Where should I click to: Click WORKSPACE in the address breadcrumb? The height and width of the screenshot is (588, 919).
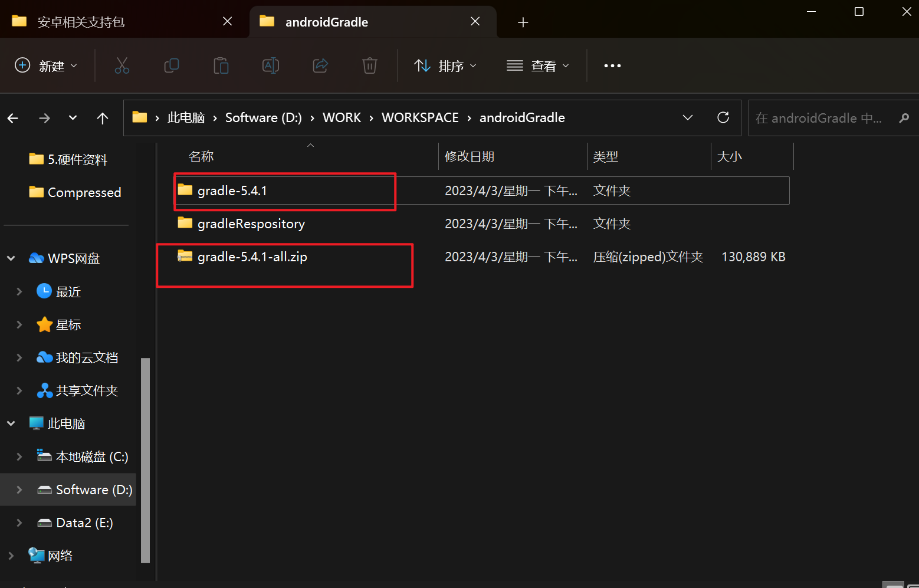click(x=420, y=117)
